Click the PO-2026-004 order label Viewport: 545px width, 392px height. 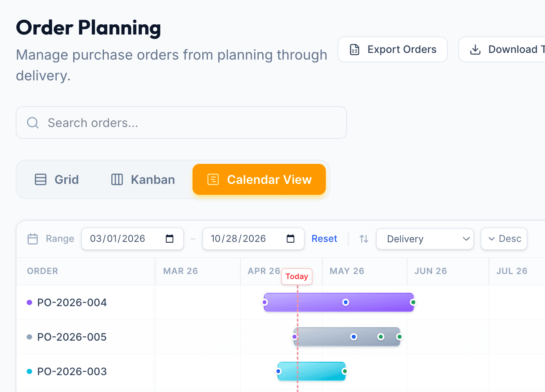click(72, 303)
